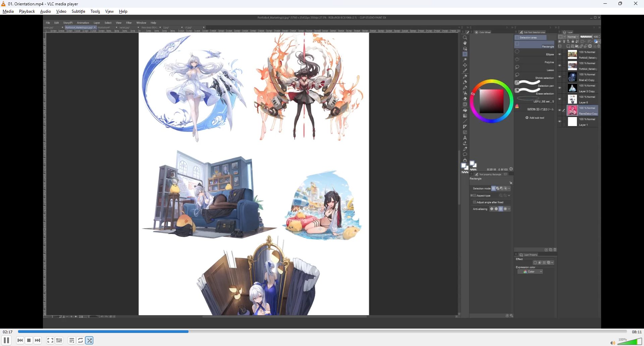The height and width of the screenshot is (346, 644).
Task: Switch to the Portfolio4_Marketing document tab
Action: tap(80, 27)
